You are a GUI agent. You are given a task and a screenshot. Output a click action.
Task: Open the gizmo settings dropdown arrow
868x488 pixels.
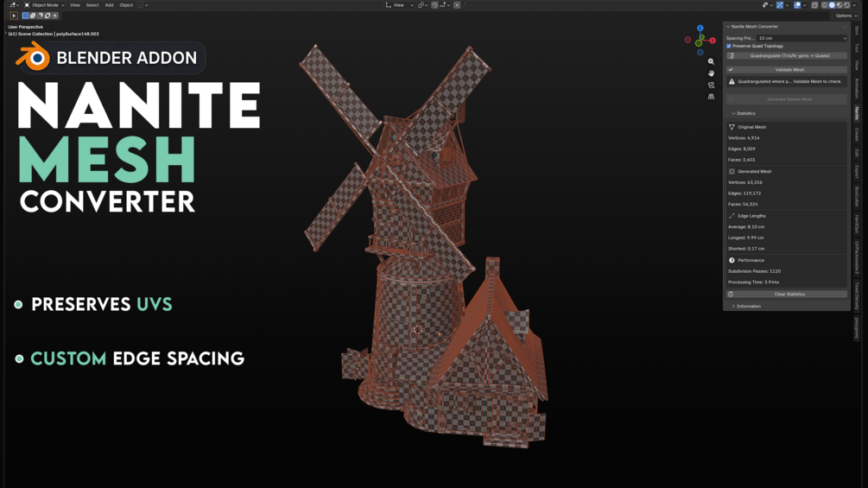pyautogui.click(x=787, y=5)
